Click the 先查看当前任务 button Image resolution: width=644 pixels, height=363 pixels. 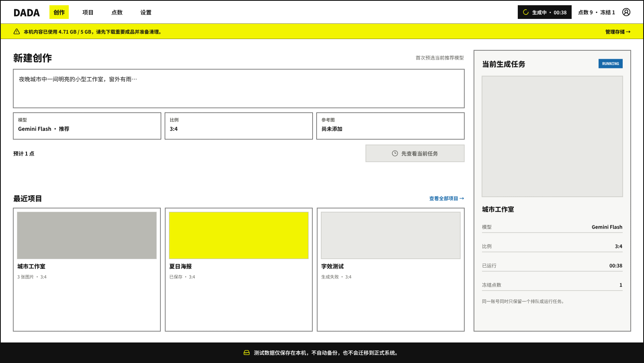pyautogui.click(x=415, y=153)
